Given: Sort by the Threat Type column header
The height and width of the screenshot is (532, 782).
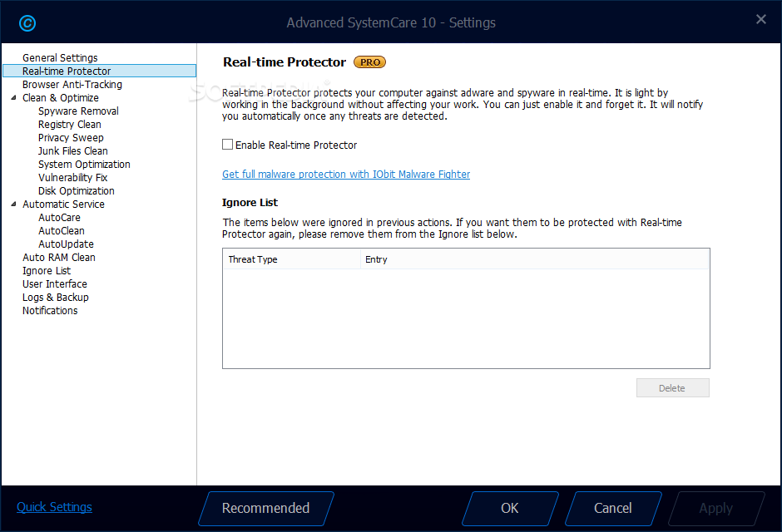Looking at the screenshot, I should click(x=292, y=259).
